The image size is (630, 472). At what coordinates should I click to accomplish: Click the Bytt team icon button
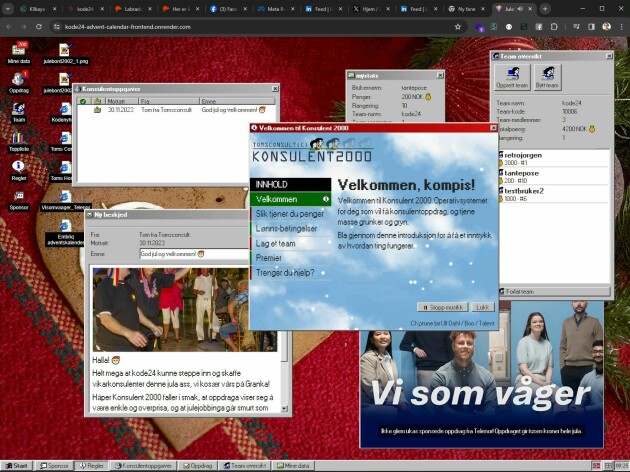tap(547, 77)
